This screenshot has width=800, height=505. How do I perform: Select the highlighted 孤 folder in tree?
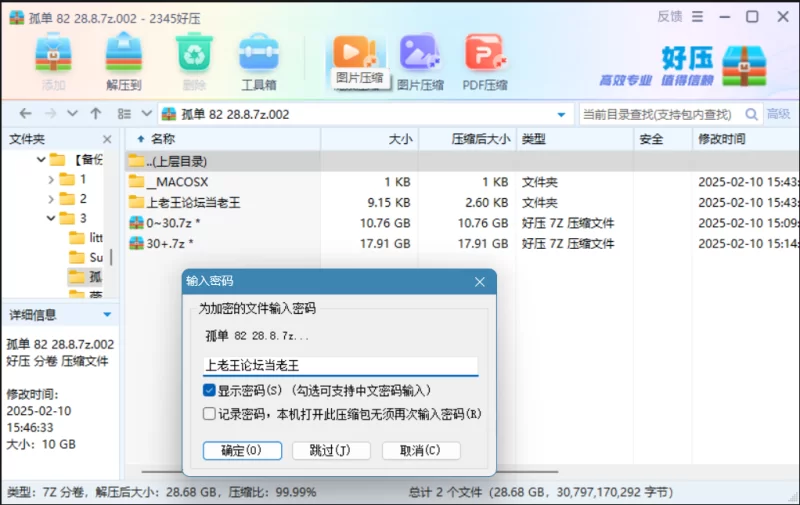tap(86, 277)
